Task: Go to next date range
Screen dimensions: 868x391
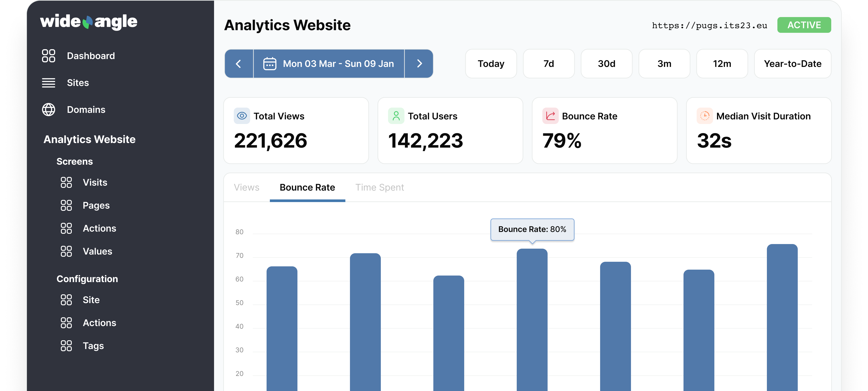Action: click(x=419, y=64)
